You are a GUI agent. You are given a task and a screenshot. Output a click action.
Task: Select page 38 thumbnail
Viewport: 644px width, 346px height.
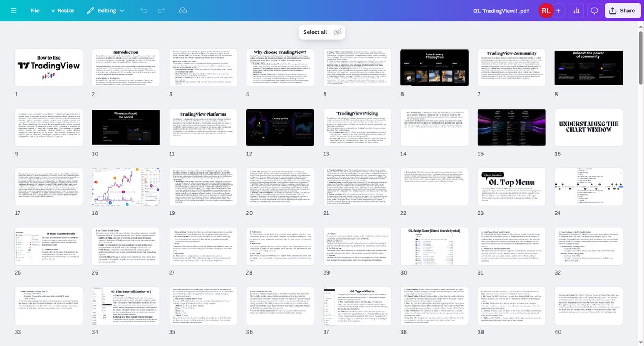434,306
